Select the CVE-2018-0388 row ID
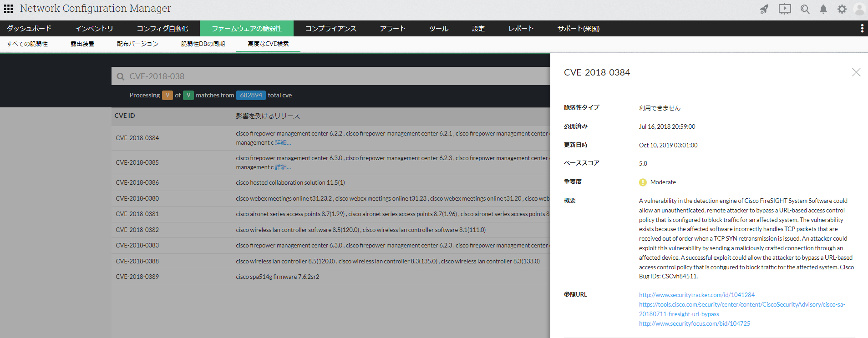This screenshot has width=868, height=338. 137,262
